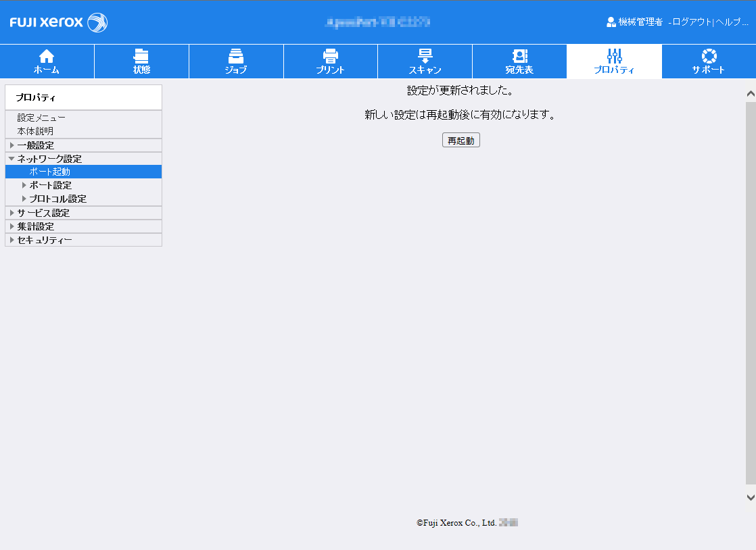Expand the サービス設定 section
The width and height of the screenshot is (756, 550).
point(11,213)
